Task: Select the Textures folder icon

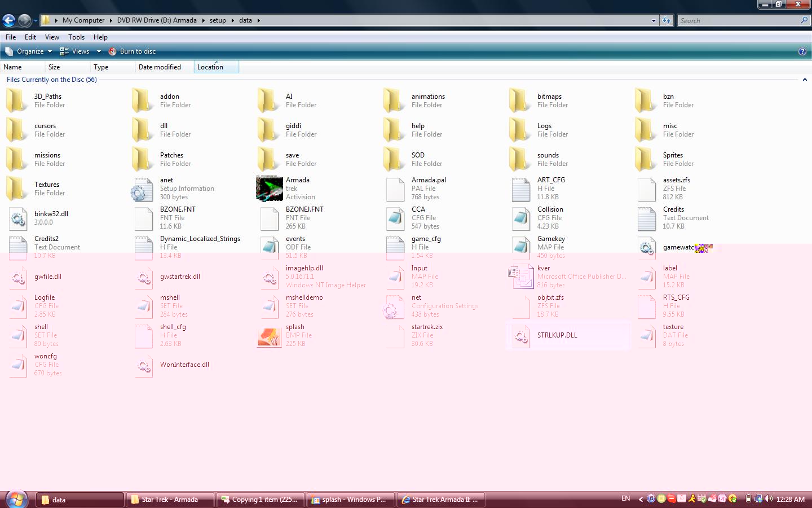Action: pyautogui.click(x=17, y=189)
